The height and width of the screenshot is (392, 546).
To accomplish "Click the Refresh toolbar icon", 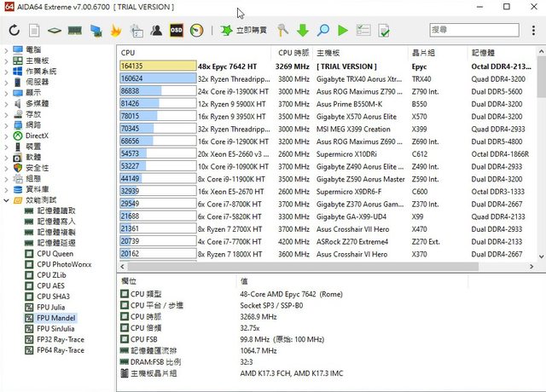I will 15,31.
